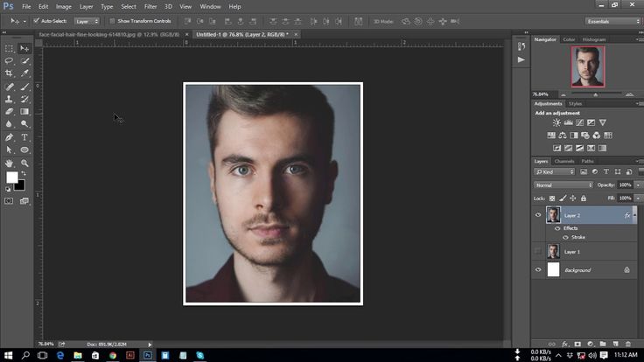Image resolution: width=644 pixels, height=362 pixels.
Task: Hide Layer 2 using its eye icon
Action: click(x=538, y=215)
